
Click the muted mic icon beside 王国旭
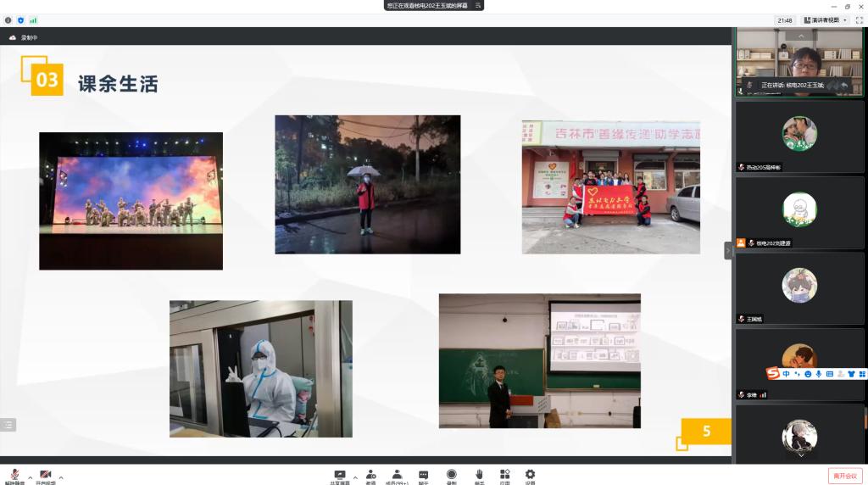(x=741, y=319)
